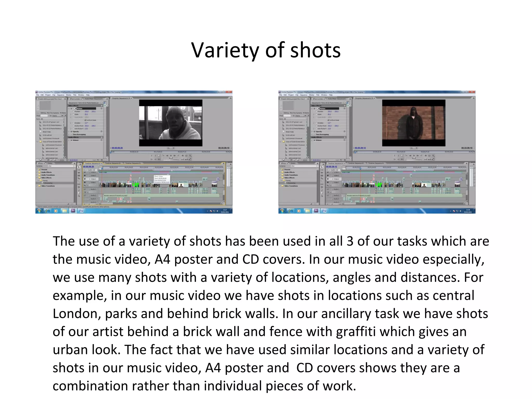Select the Selection arrow tool in left Premiere screenshot
This screenshot has width=532, height=399.
click(79, 167)
